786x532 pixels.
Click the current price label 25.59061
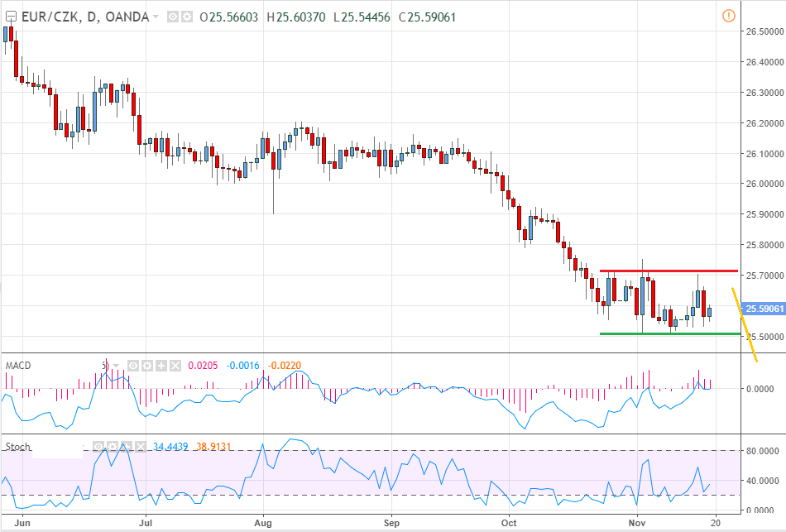763,309
